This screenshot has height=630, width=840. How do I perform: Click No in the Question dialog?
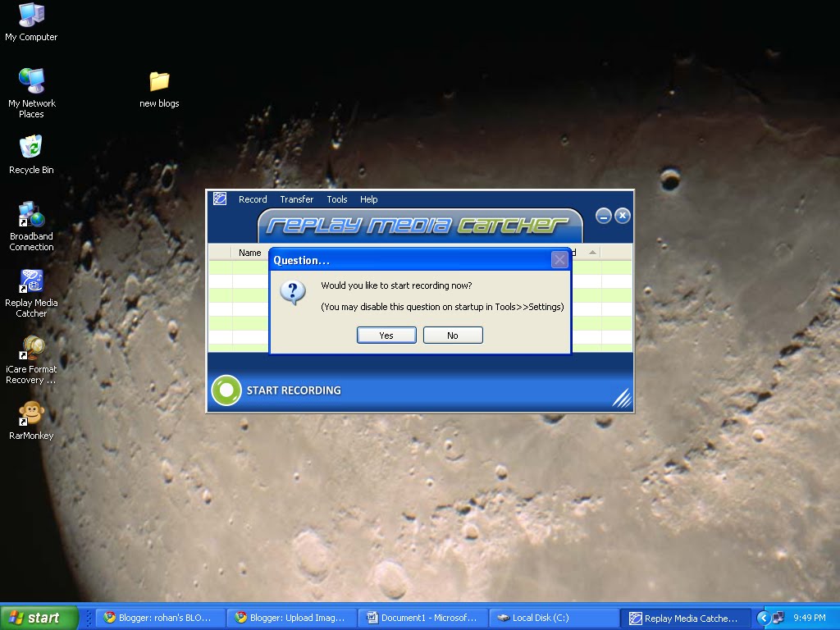pos(453,336)
